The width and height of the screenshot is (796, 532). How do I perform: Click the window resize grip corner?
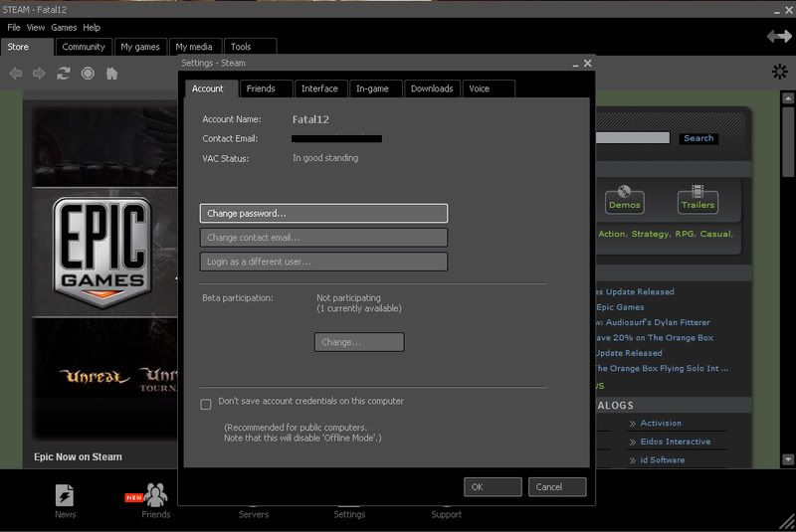tap(787, 523)
